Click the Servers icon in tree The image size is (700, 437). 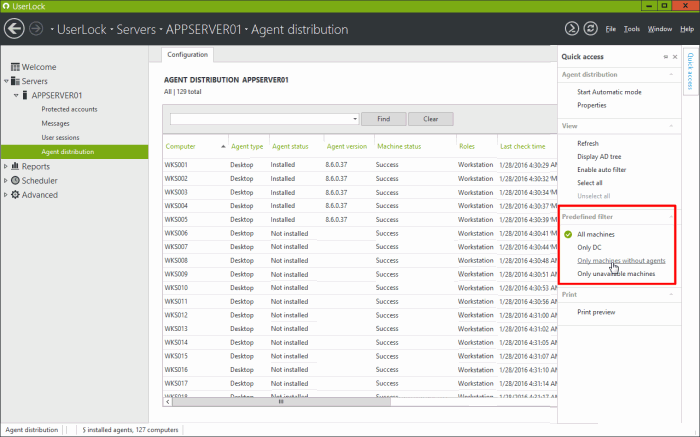click(x=15, y=81)
